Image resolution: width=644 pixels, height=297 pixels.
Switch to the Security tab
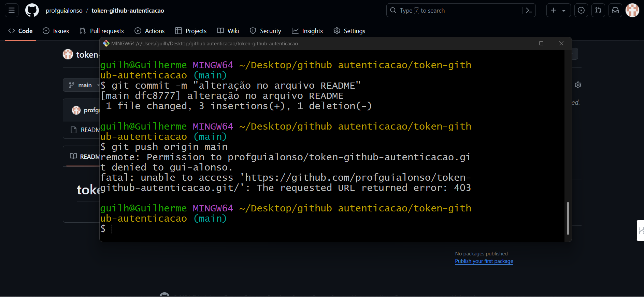coord(266,31)
